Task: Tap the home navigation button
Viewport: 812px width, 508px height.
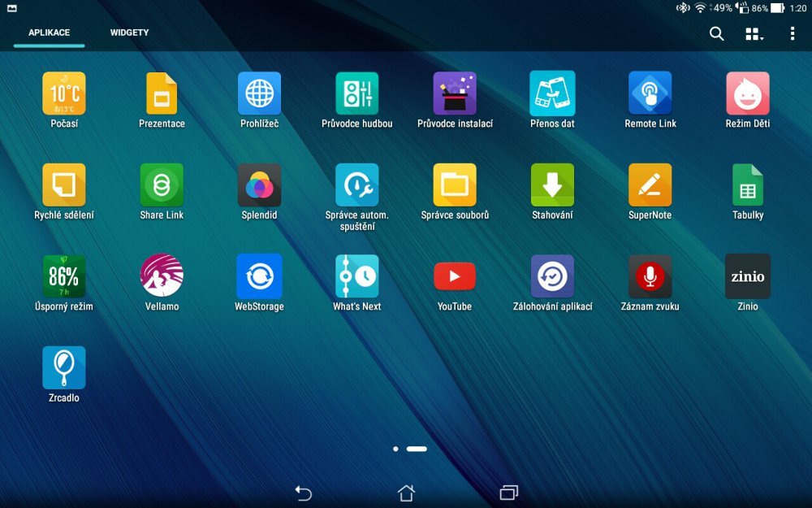Action: [x=406, y=493]
